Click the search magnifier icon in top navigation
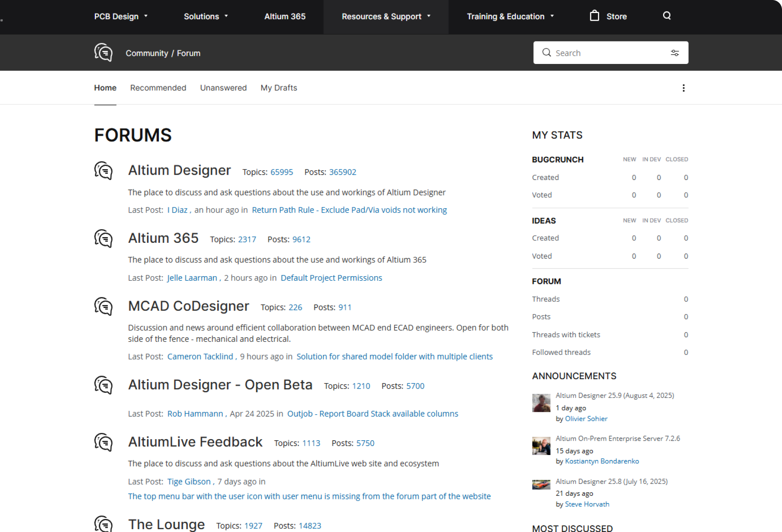Viewport: 782px width, 532px height. 666,16
